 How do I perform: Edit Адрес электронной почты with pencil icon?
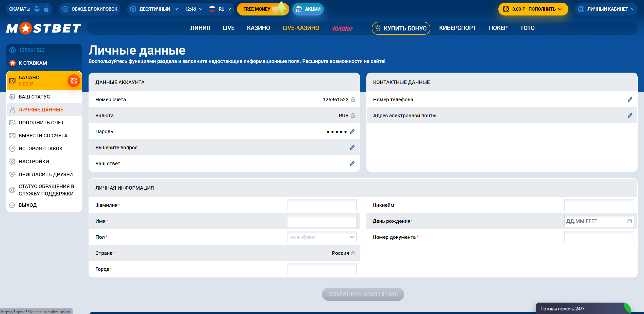click(630, 115)
